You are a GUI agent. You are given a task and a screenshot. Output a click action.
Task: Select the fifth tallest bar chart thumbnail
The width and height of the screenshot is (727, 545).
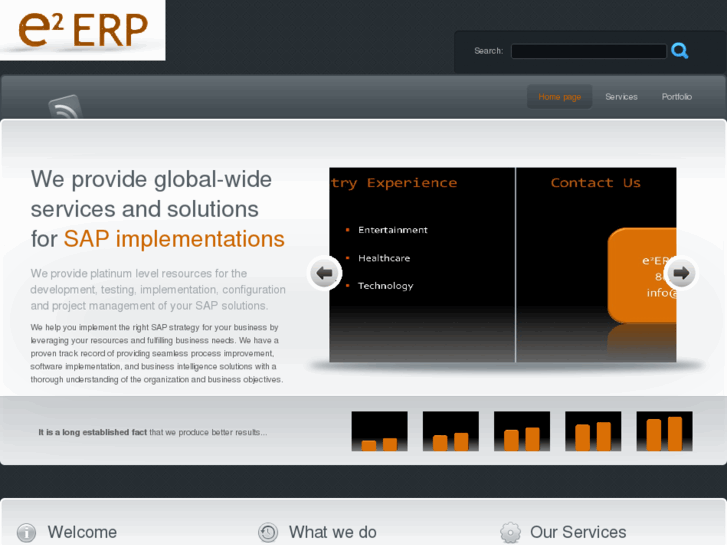[664, 431]
